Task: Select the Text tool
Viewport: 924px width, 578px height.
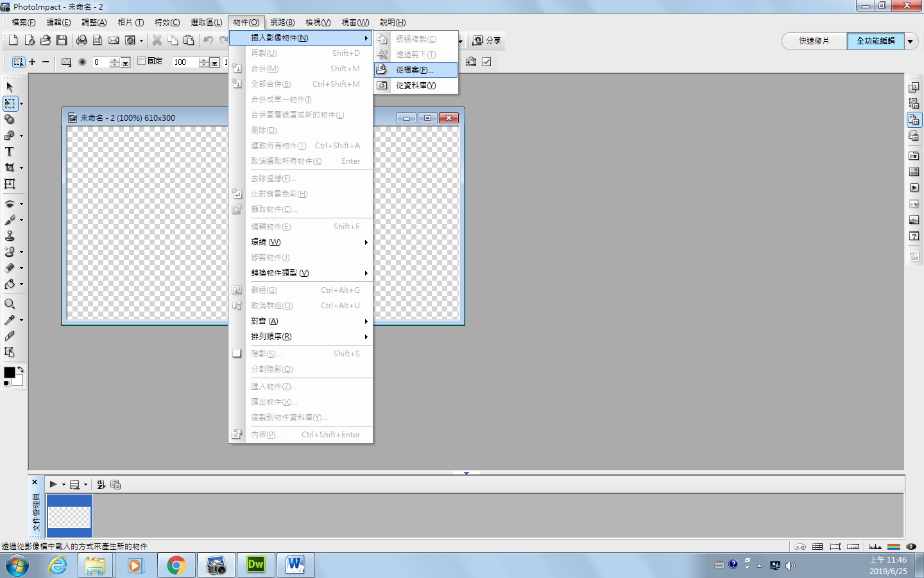Action: 10,152
